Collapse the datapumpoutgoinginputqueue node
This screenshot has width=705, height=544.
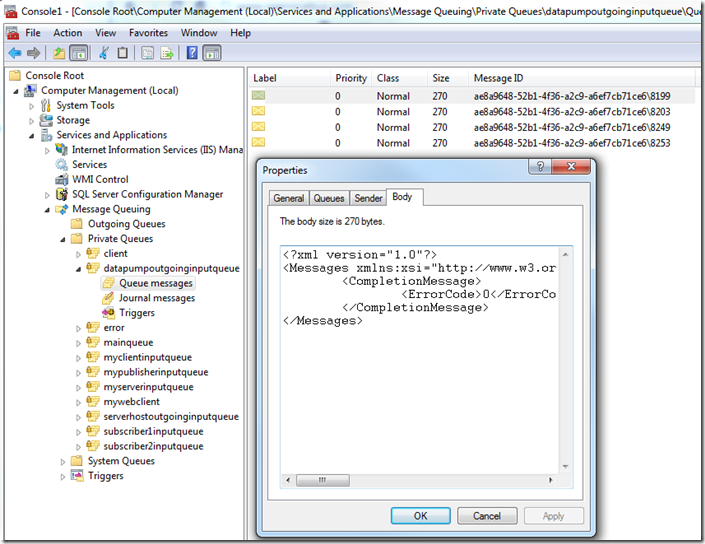pyautogui.click(x=79, y=269)
